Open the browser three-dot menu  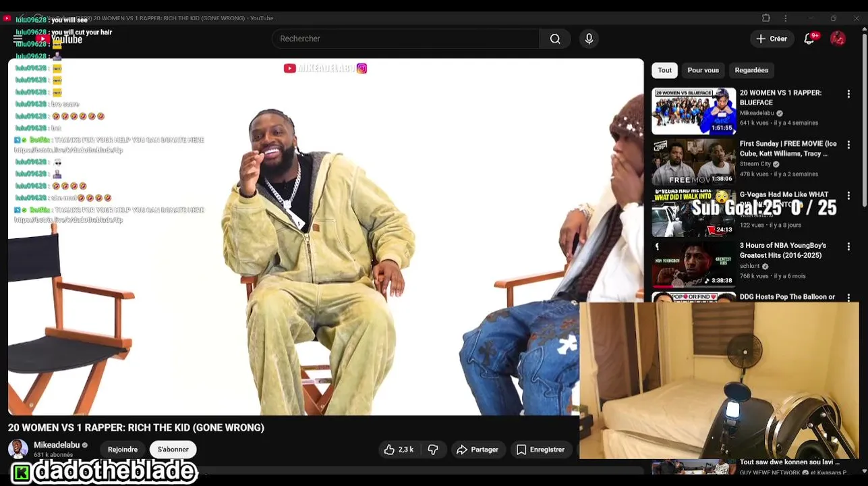coord(786,18)
